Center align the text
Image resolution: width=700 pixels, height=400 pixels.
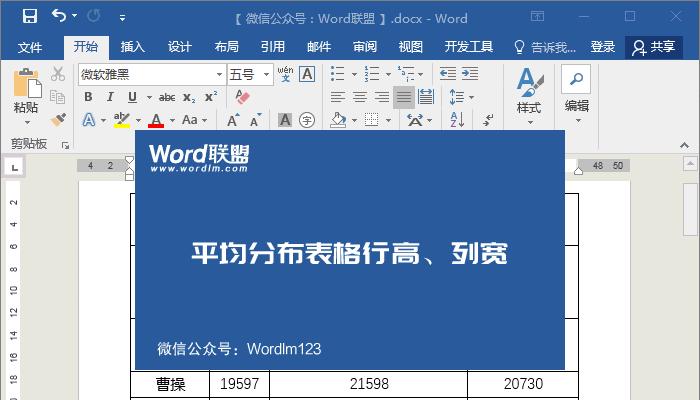[x=360, y=97]
